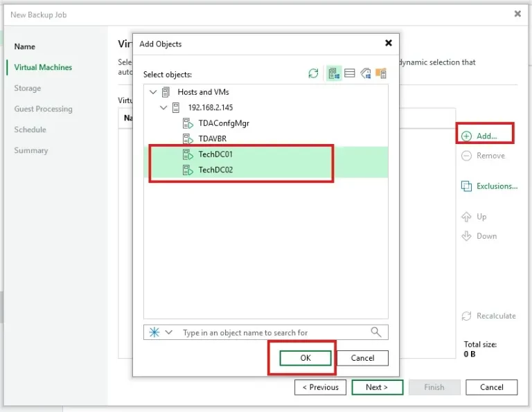This screenshot has width=532, height=412.
Task: Confirm selection with OK button
Action: [305, 358]
